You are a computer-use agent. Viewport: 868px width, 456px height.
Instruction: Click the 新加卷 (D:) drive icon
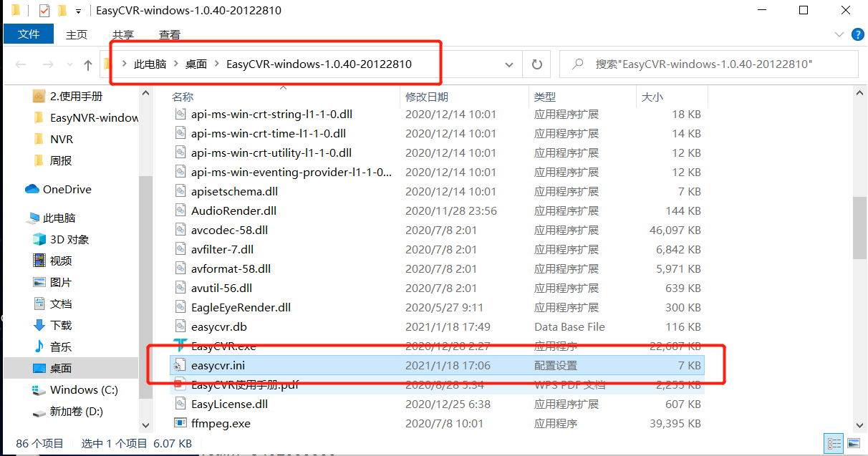pyautogui.click(x=39, y=412)
